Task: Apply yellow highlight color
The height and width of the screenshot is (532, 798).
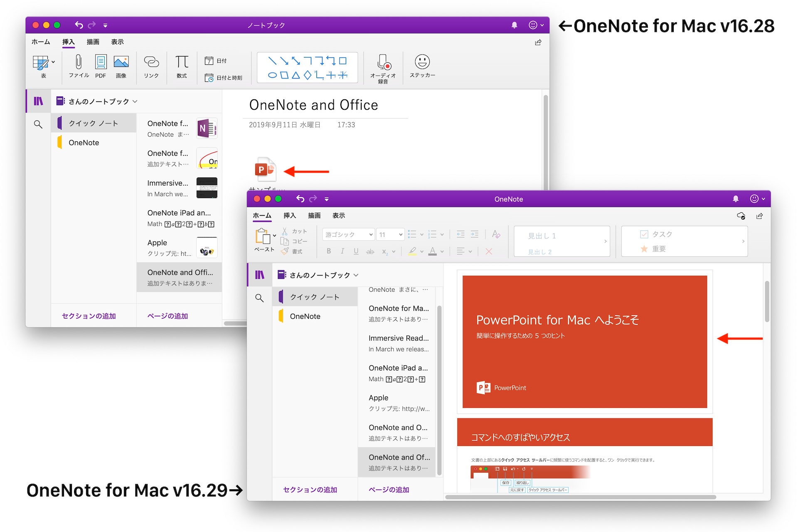Action: point(412,251)
